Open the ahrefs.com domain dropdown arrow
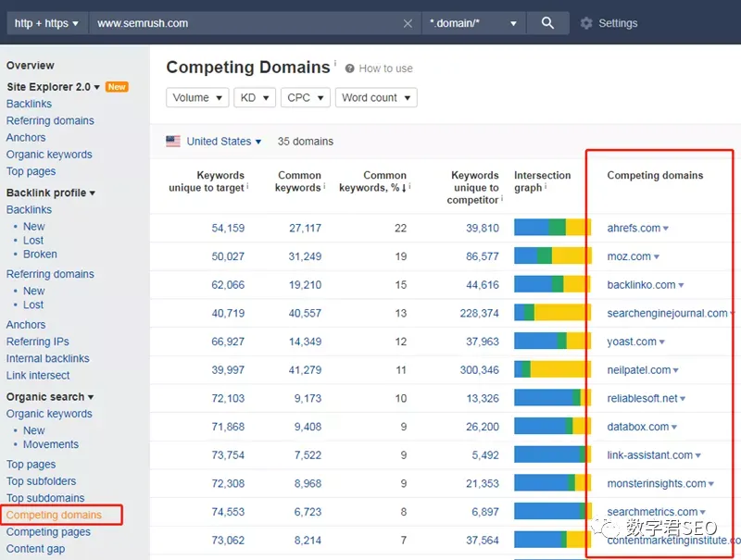The image size is (741, 560). [666, 229]
